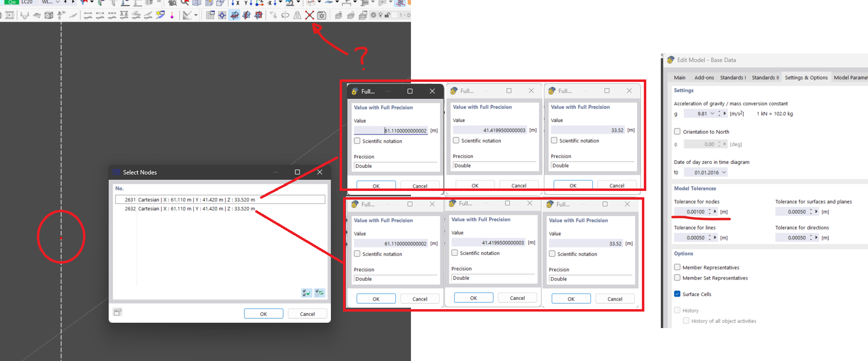Uncheck the Surface Cells option
The image size is (868, 361).
(x=677, y=294)
